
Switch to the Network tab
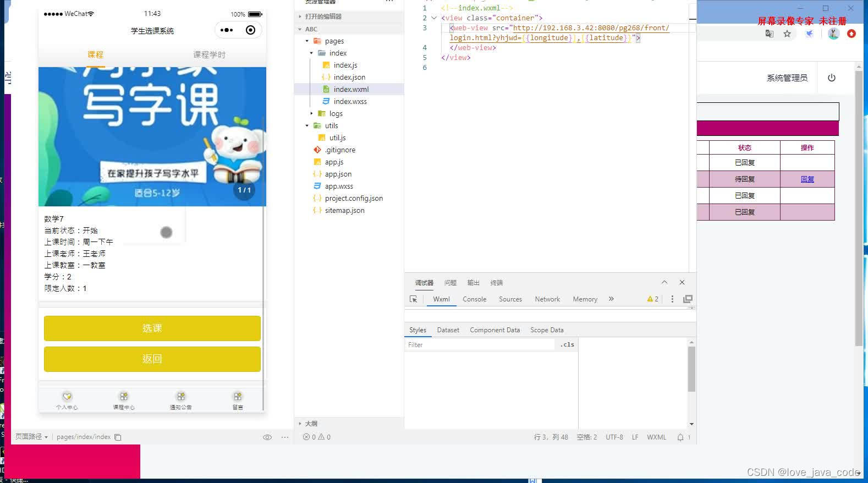(547, 299)
